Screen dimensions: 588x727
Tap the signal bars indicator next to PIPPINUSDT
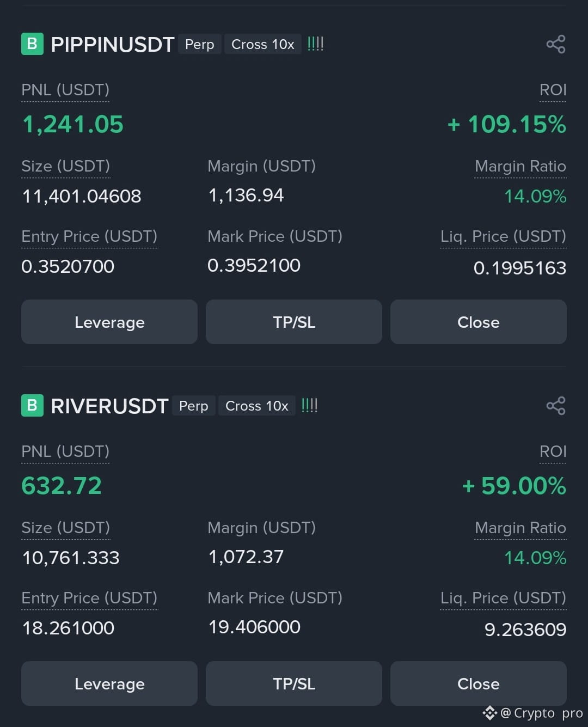point(316,44)
